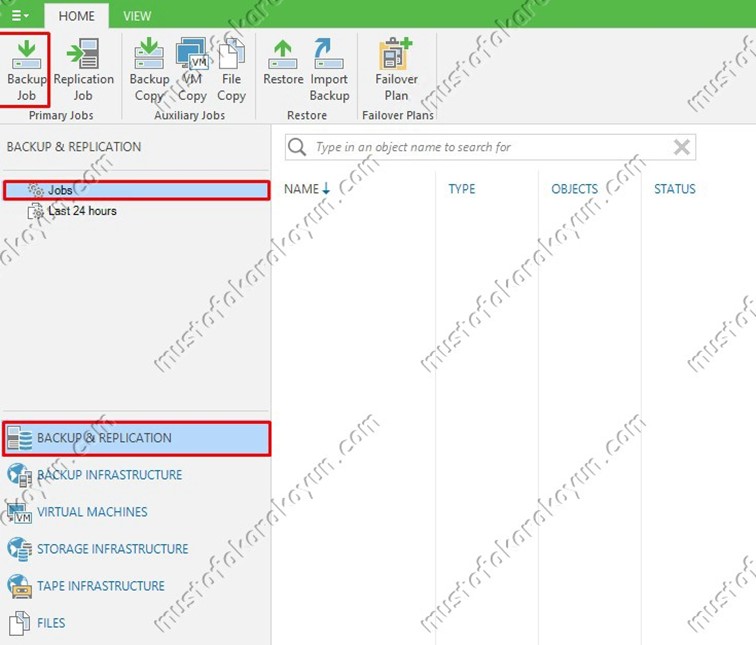Open the Restore wizard

click(x=283, y=63)
